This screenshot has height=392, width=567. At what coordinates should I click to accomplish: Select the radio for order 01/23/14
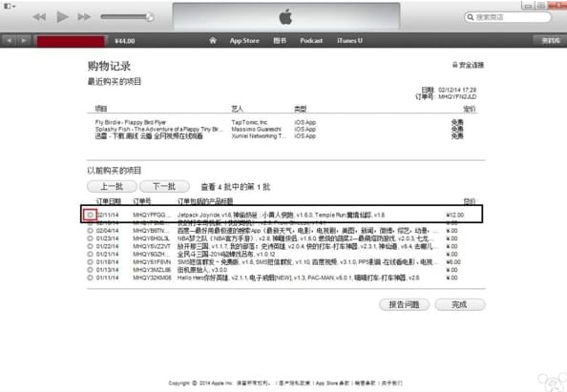(x=90, y=238)
